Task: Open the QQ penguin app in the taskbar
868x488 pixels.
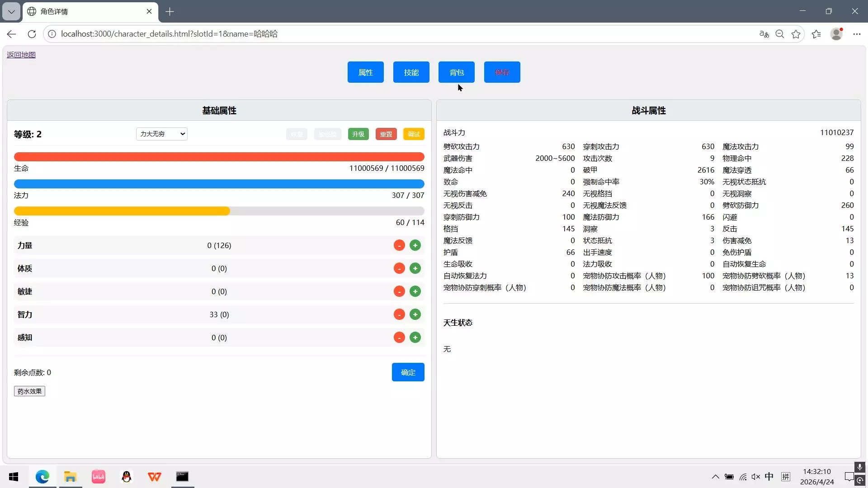Action: click(127, 477)
